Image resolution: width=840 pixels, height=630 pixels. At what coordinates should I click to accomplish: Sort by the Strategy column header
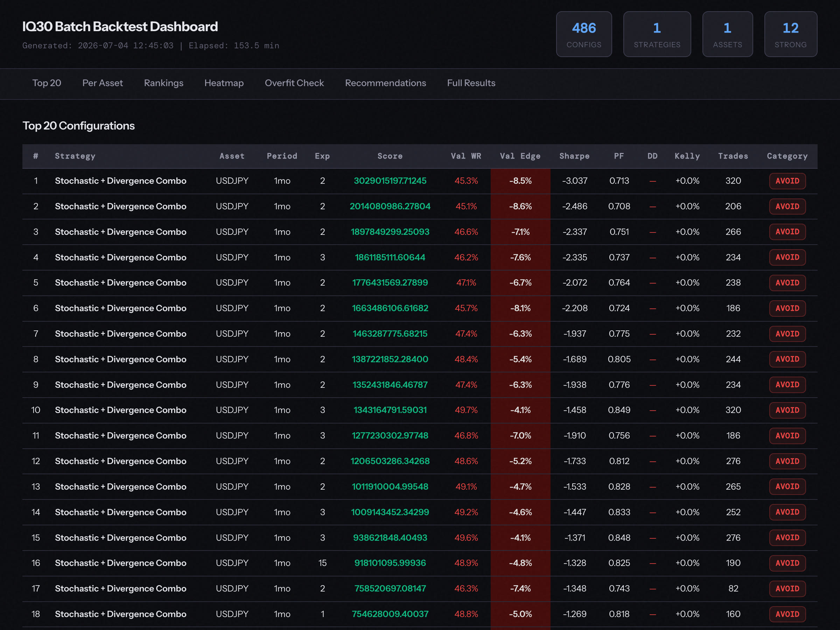tap(75, 156)
